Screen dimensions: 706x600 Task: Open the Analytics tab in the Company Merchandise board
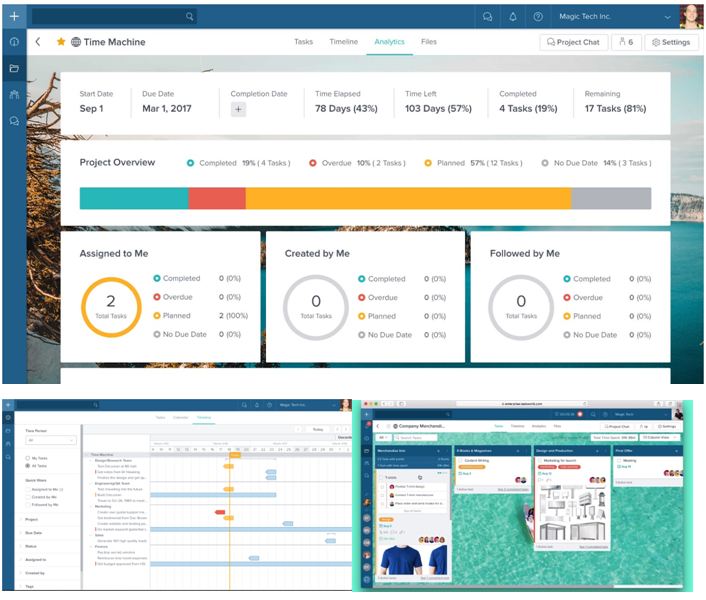tap(539, 426)
